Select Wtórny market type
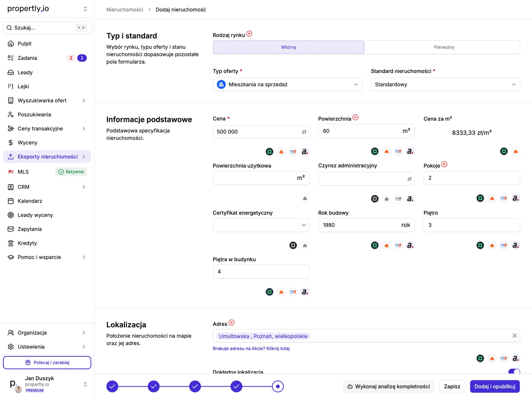This screenshot has height=399, width=532. point(288,47)
